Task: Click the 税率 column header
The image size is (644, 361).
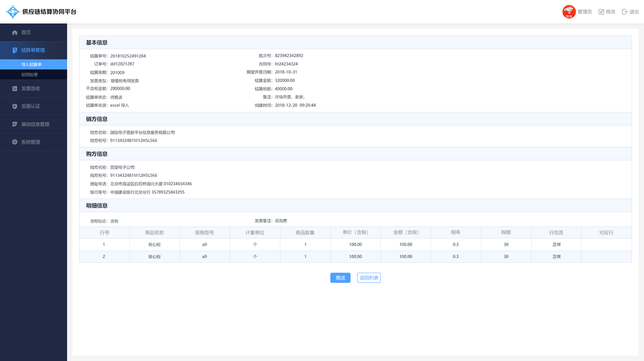Action: (456, 233)
